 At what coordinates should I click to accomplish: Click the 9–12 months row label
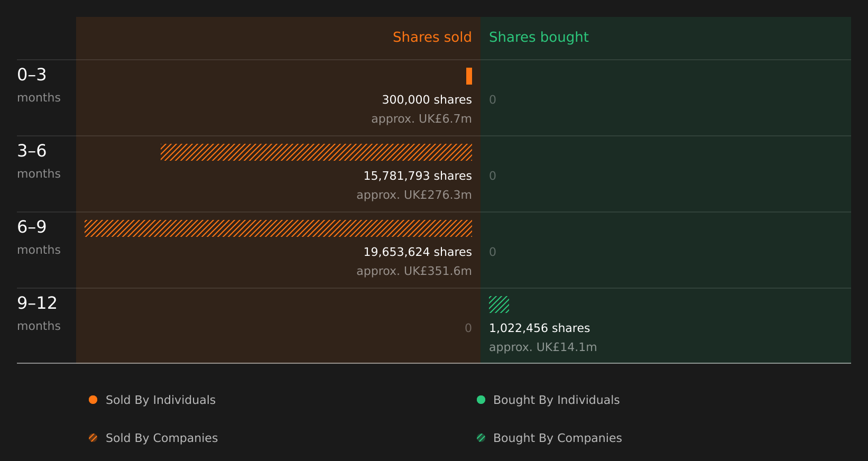click(39, 314)
